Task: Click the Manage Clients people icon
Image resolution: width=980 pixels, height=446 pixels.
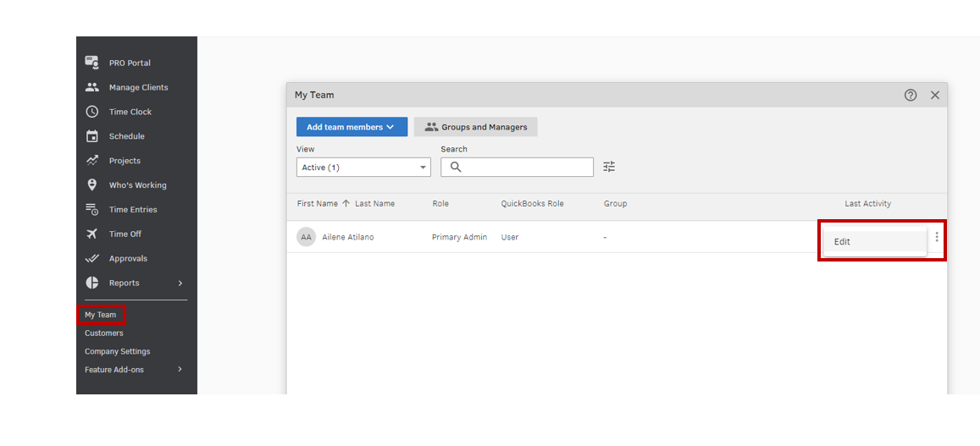Action: (x=92, y=87)
